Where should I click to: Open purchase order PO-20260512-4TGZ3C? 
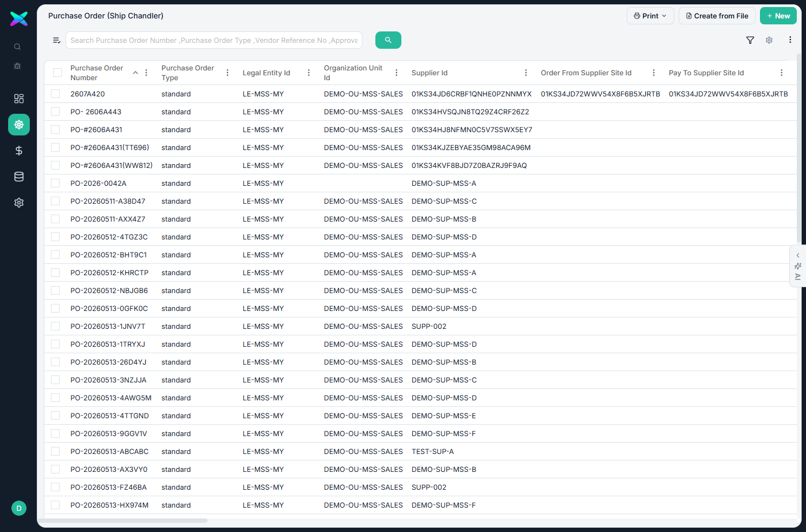click(x=109, y=237)
